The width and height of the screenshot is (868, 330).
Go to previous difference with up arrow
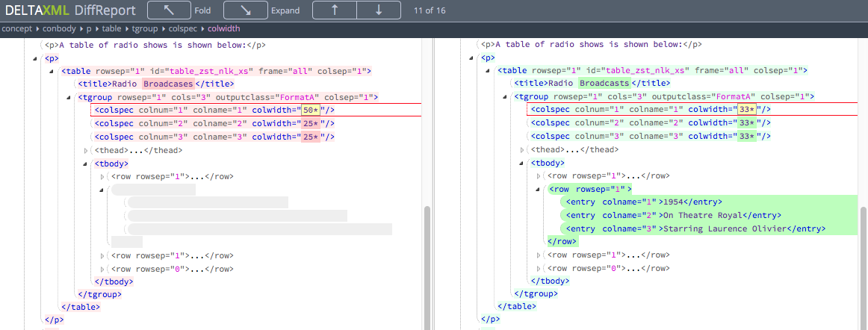point(335,10)
